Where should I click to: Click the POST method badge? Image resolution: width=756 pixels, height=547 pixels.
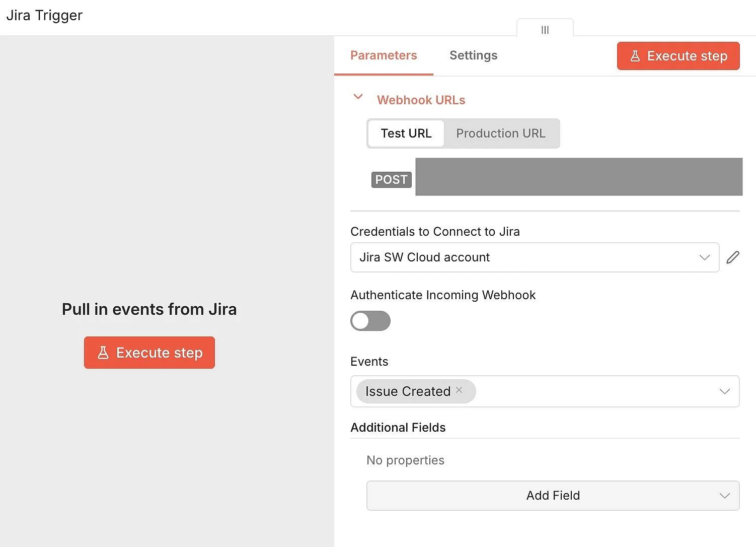coord(392,180)
